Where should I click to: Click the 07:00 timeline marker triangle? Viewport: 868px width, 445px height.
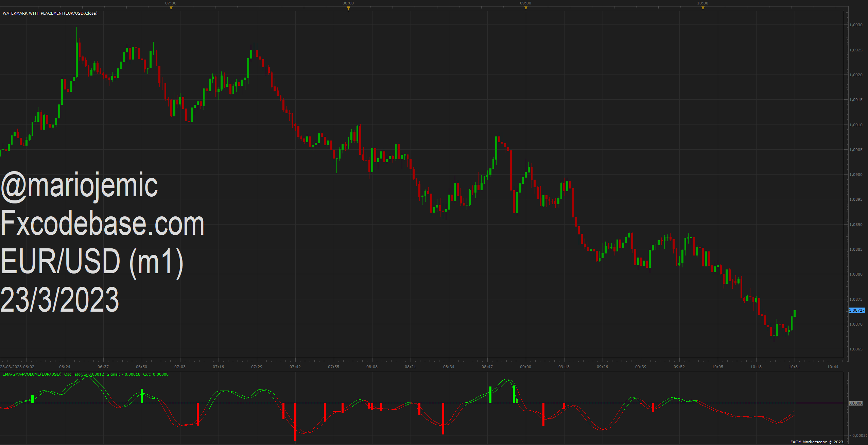[171, 8]
